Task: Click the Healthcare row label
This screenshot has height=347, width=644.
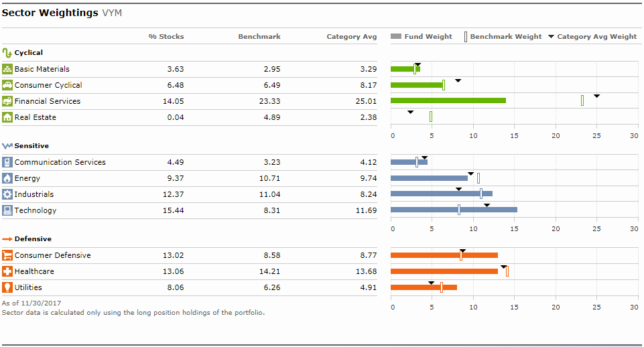Action: coord(34,271)
